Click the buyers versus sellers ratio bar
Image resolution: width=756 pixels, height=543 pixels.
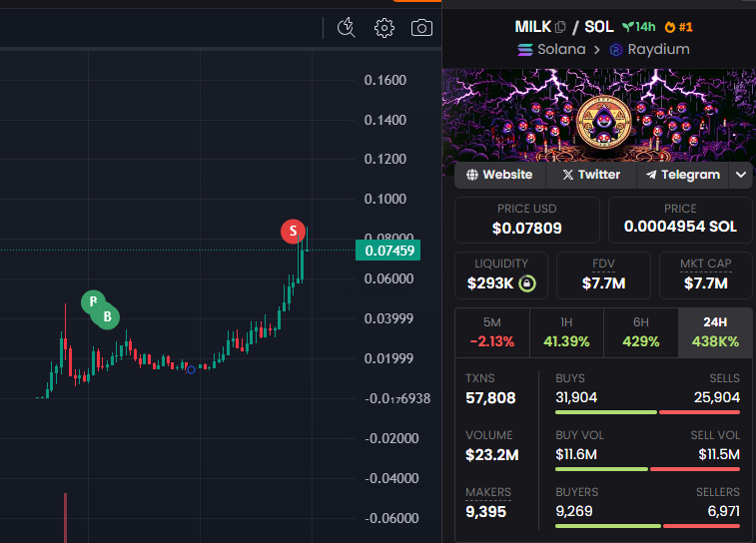[x=647, y=526]
